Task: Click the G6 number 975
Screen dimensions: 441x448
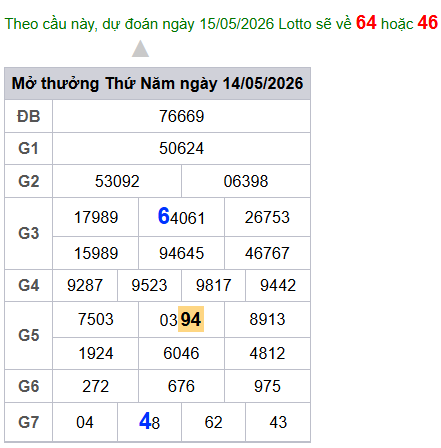Action: coord(267,386)
